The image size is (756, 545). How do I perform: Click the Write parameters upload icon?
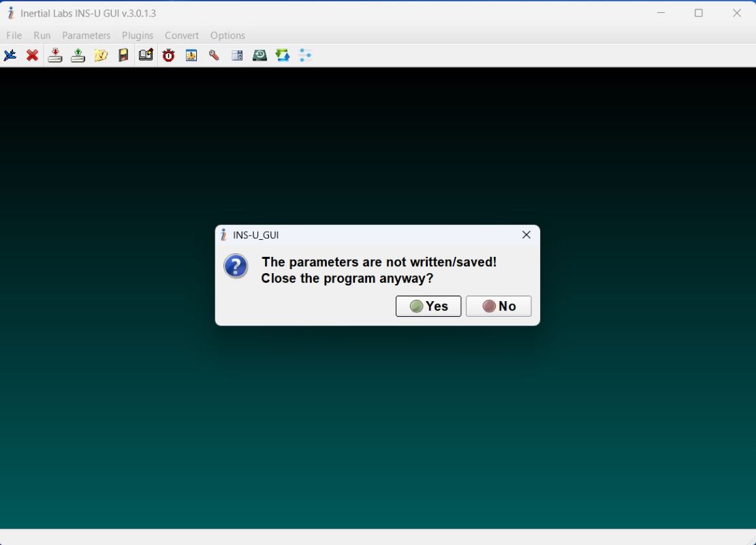pos(78,55)
